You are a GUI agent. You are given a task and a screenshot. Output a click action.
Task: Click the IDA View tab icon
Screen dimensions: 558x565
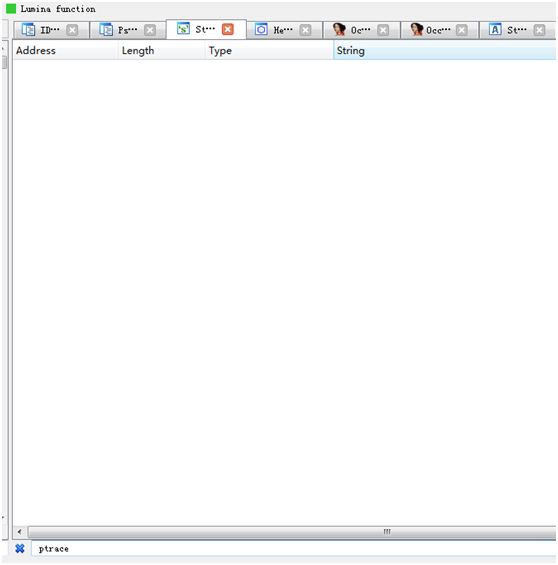click(28, 30)
